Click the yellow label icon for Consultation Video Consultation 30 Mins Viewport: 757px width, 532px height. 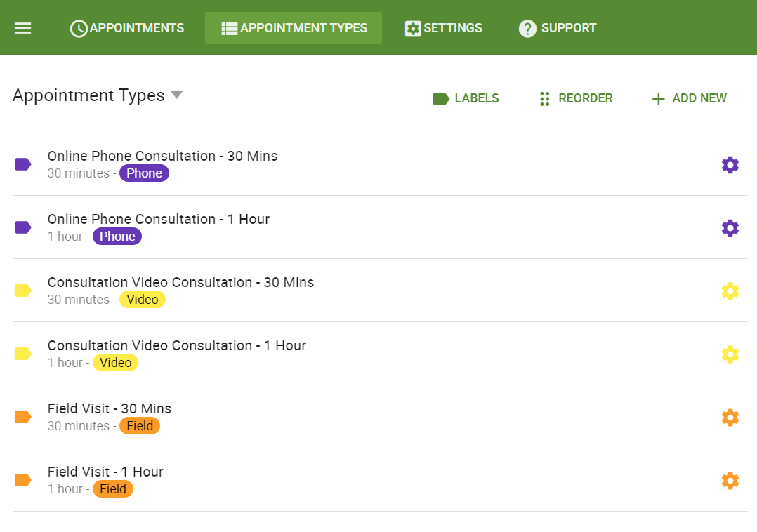pos(22,291)
